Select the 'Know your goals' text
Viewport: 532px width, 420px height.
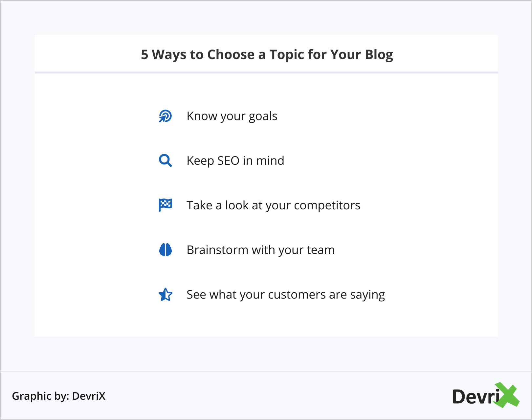[232, 116]
